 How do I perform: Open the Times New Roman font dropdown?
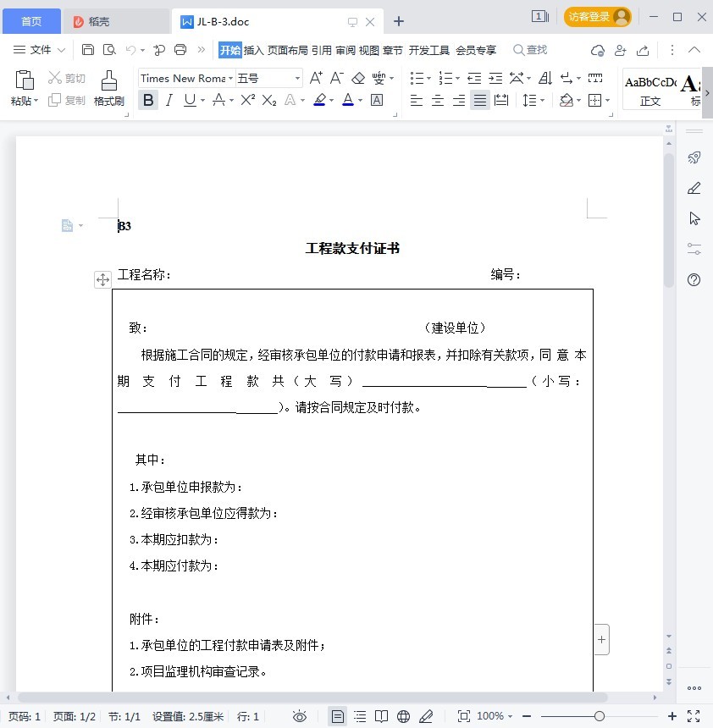point(230,78)
